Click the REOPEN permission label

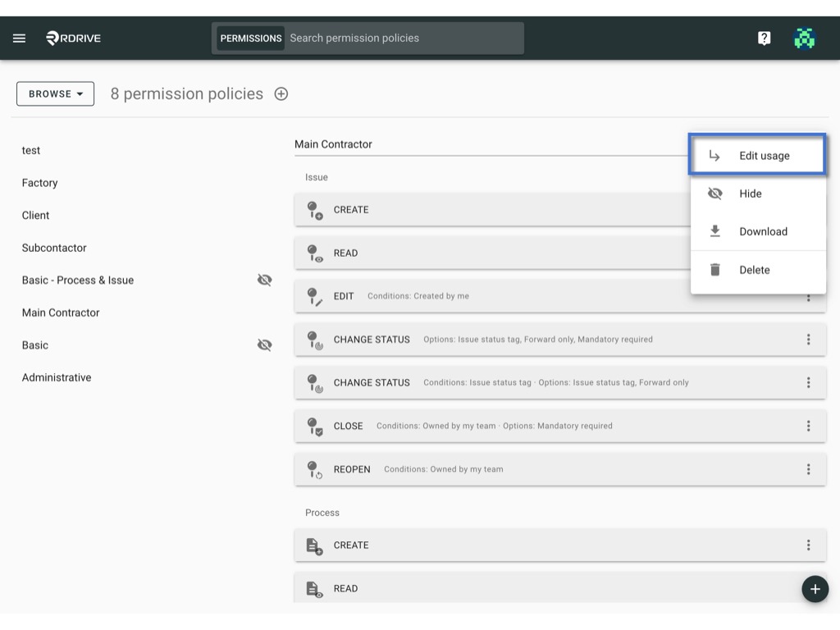(x=352, y=470)
